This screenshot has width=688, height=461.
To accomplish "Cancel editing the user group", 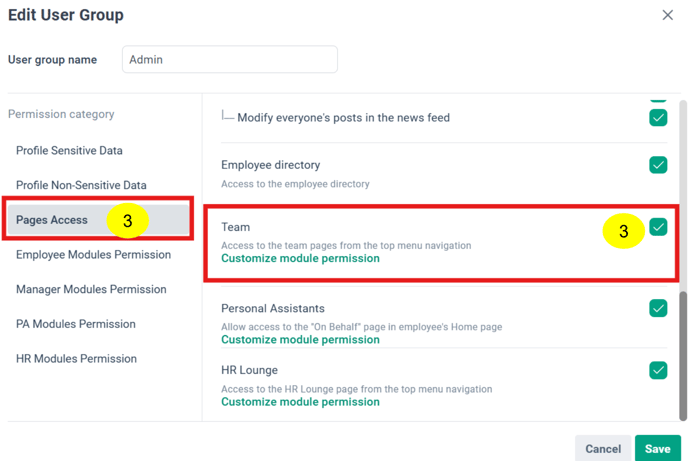I will [x=603, y=448].
